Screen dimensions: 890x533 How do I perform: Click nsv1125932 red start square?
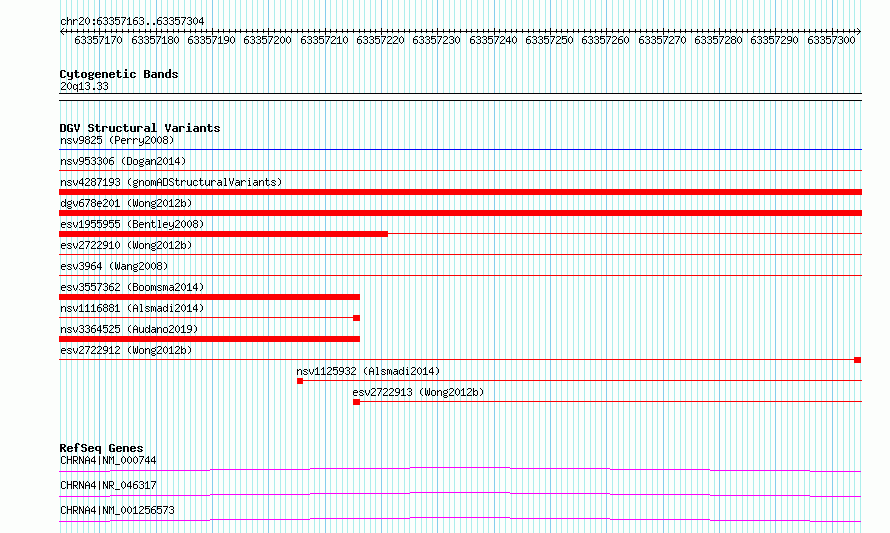[x=300, y=381]
